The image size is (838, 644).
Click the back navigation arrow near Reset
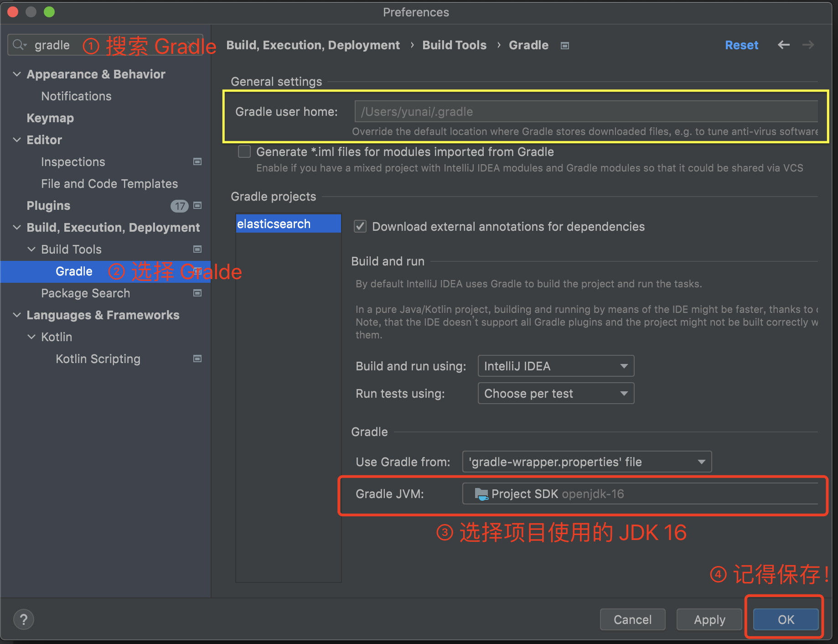click(x=784, y=45)
